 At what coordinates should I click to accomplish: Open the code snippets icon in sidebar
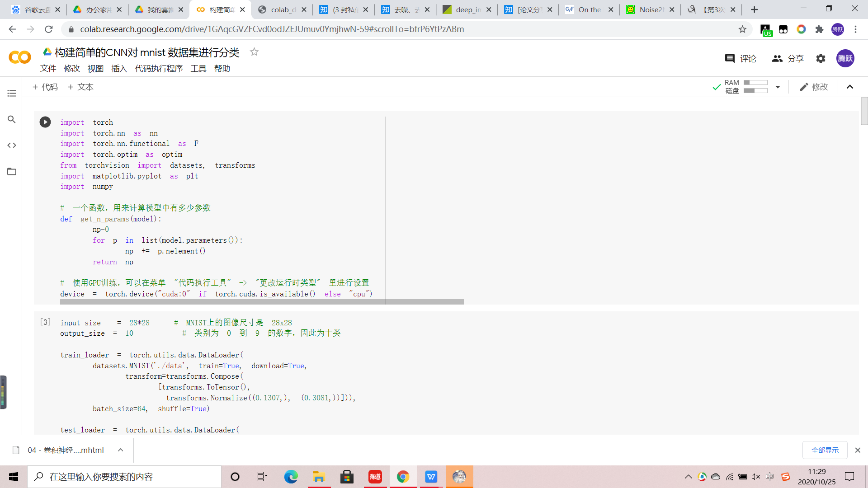click(x=12, y=145)
